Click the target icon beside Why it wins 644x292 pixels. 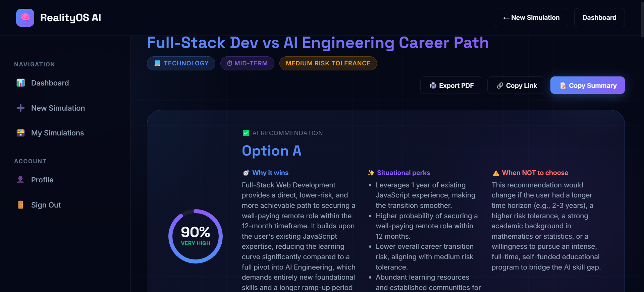246,173
